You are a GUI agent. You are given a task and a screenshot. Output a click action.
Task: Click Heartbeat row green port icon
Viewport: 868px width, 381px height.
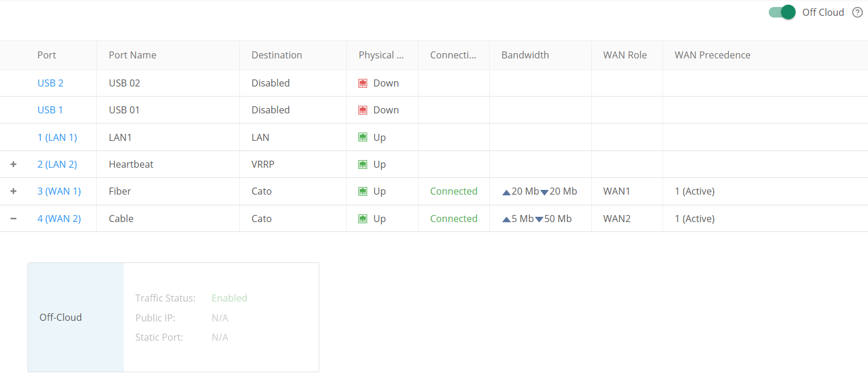(x=362, y=164)
